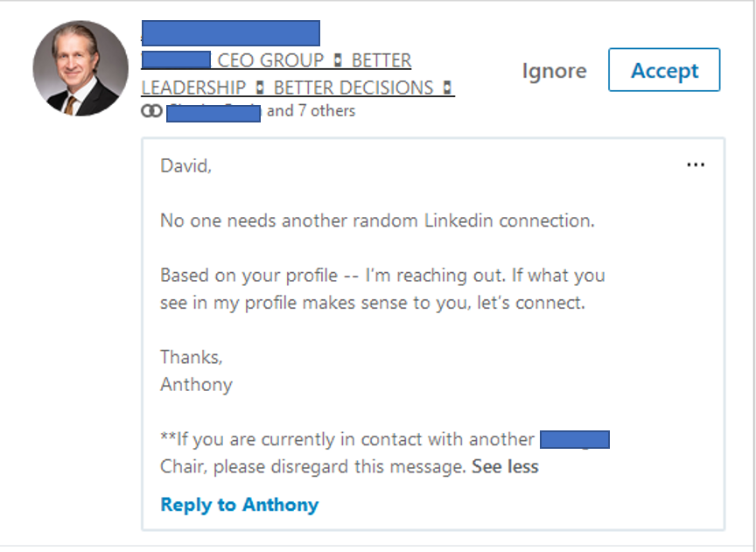
Task: Accept the connection invitation
Action: tap(663, 70)
